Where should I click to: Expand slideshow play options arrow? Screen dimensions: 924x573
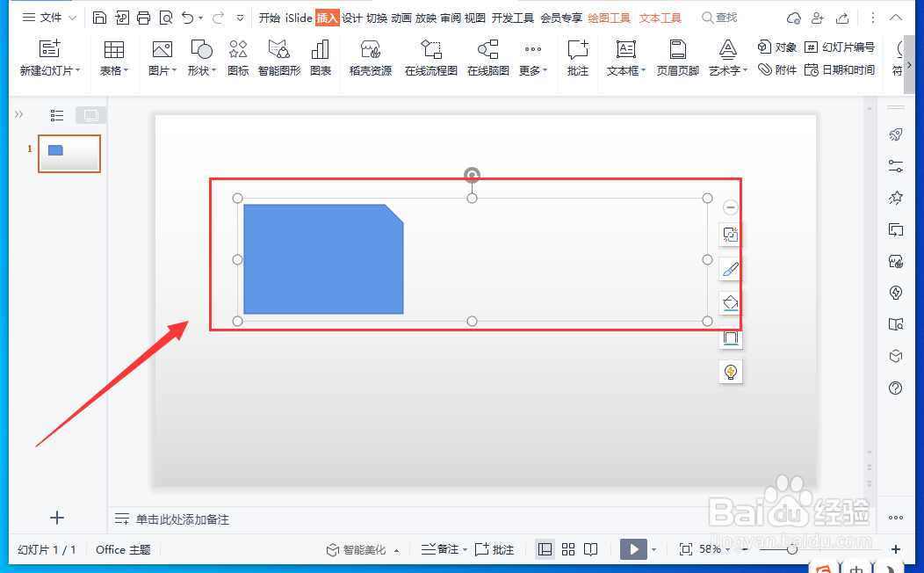[x=653, y=549]
